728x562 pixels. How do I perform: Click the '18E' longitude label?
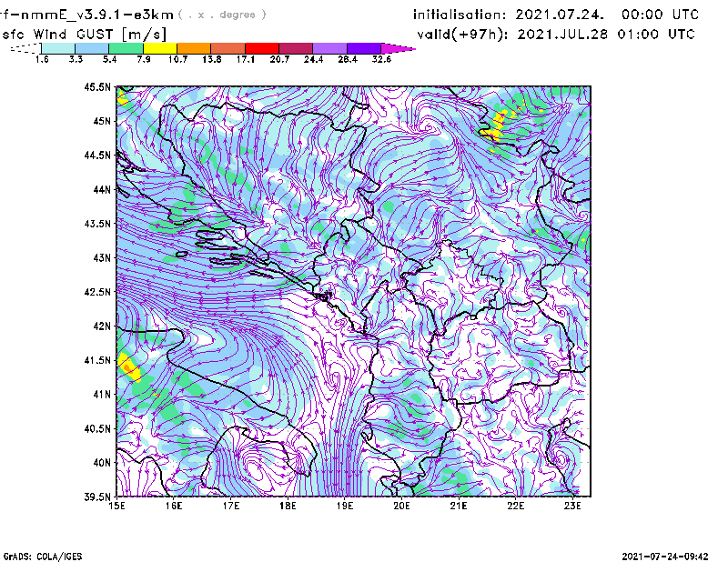point(288,506)
